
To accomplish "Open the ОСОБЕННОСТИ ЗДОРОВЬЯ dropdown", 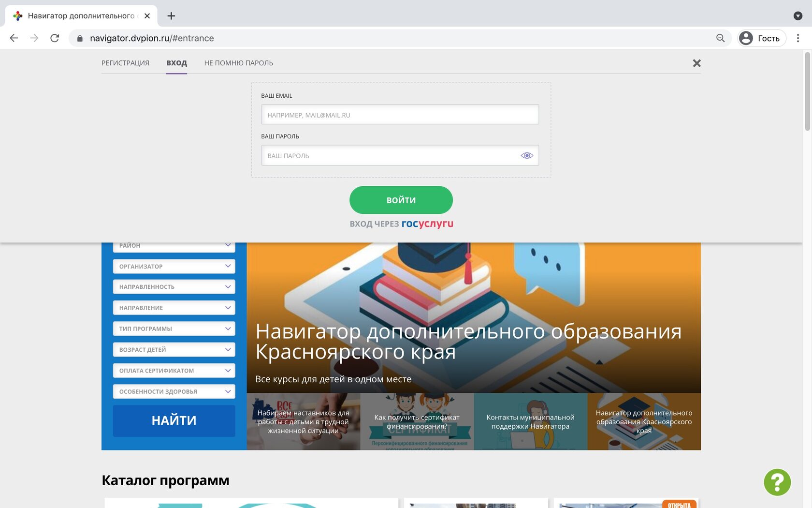I will coord(174,391).
